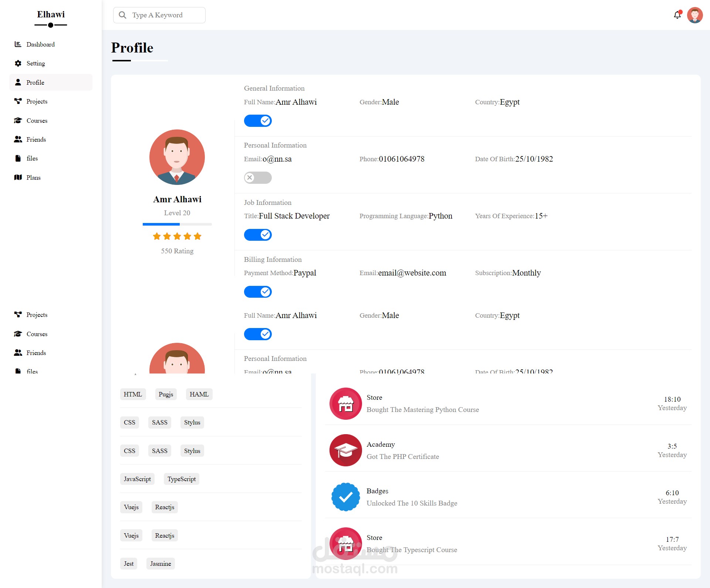Switch off the Billing Information toggle

tap(258, 292)
